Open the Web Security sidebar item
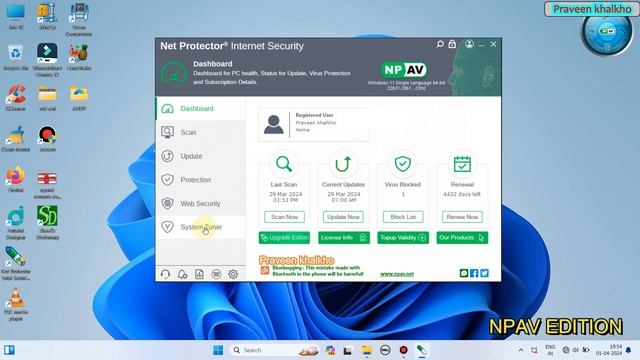 click(200, 203)
